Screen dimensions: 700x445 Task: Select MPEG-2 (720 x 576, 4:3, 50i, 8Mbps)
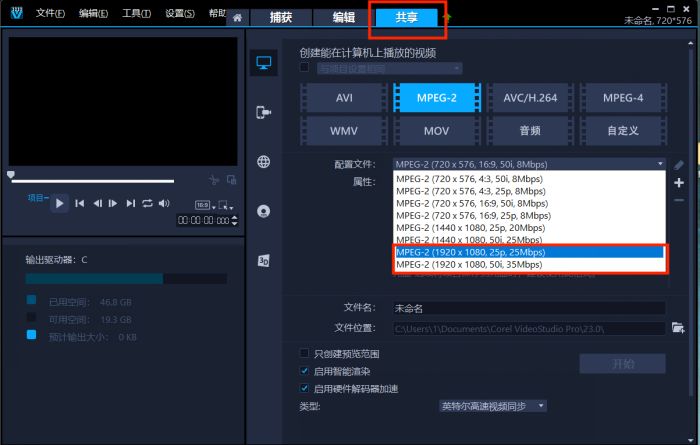coord(529,179)
